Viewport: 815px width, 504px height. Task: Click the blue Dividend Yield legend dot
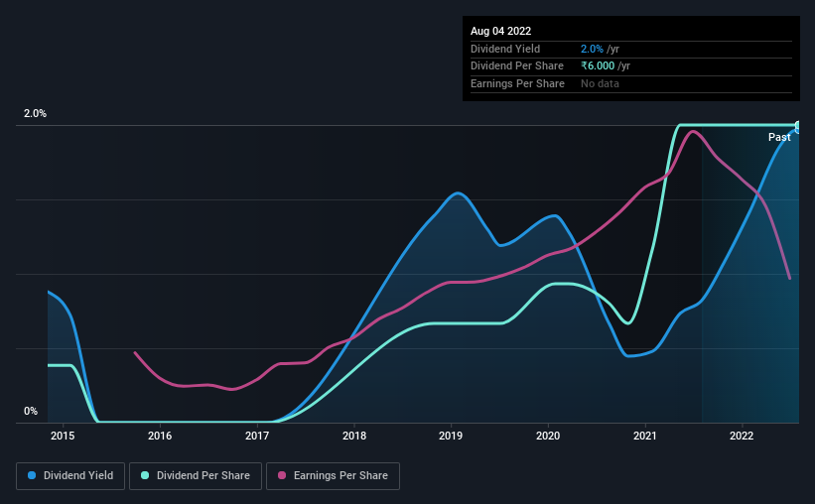coord(32,475)
